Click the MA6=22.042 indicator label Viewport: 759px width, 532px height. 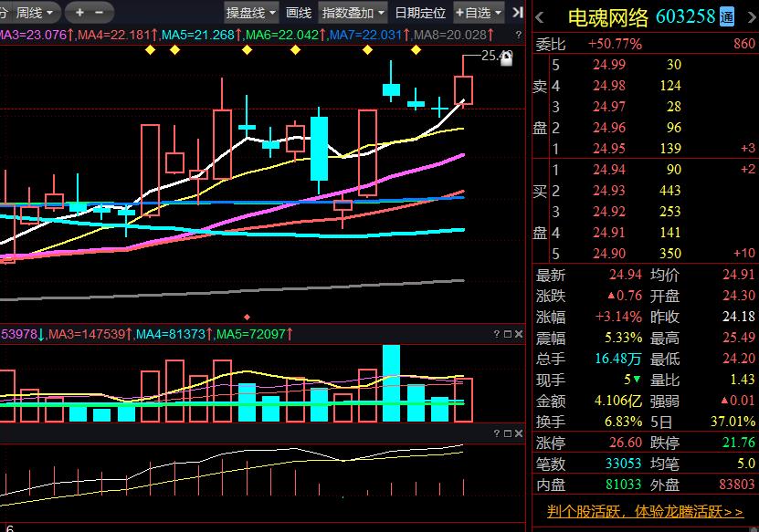286,35
